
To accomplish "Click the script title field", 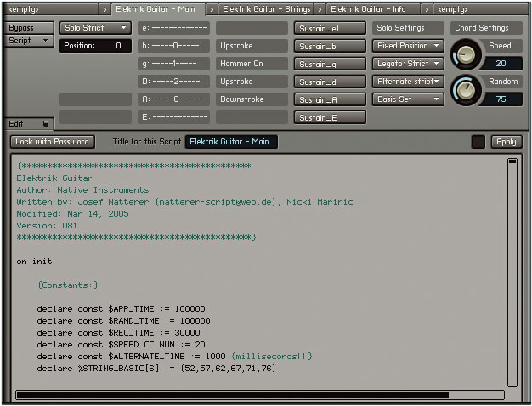I will [x=231, y=142].
